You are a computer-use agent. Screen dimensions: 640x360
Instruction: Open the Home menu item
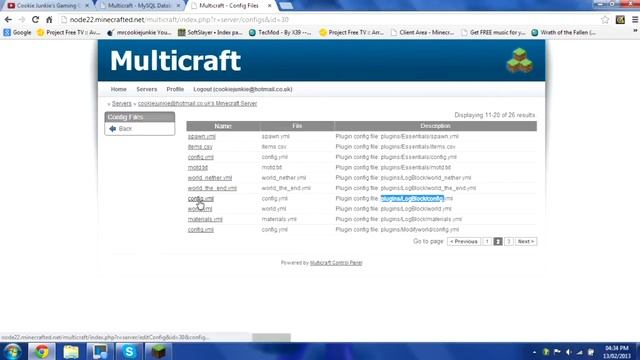[x=118, y=89]
